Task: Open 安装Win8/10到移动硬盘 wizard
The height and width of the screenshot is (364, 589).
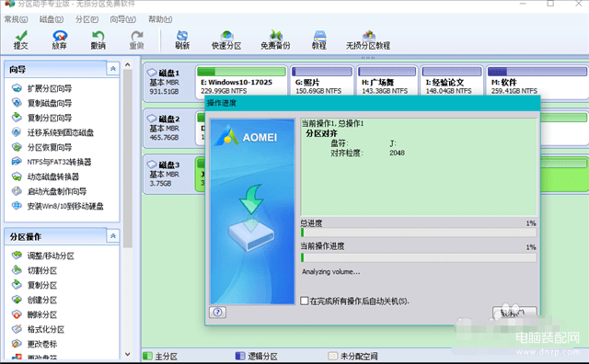Action: [57, 206]
